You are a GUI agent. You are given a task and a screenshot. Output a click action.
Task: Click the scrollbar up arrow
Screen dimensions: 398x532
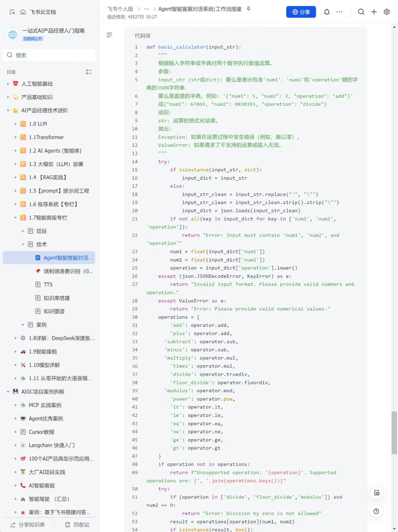[x=394, y=27]
